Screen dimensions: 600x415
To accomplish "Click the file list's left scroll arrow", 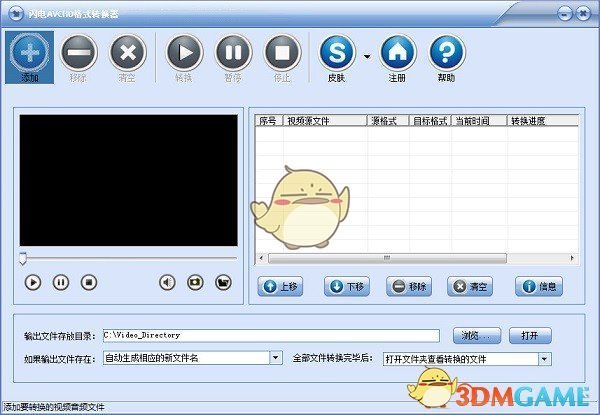I will (x=261, y=258).
